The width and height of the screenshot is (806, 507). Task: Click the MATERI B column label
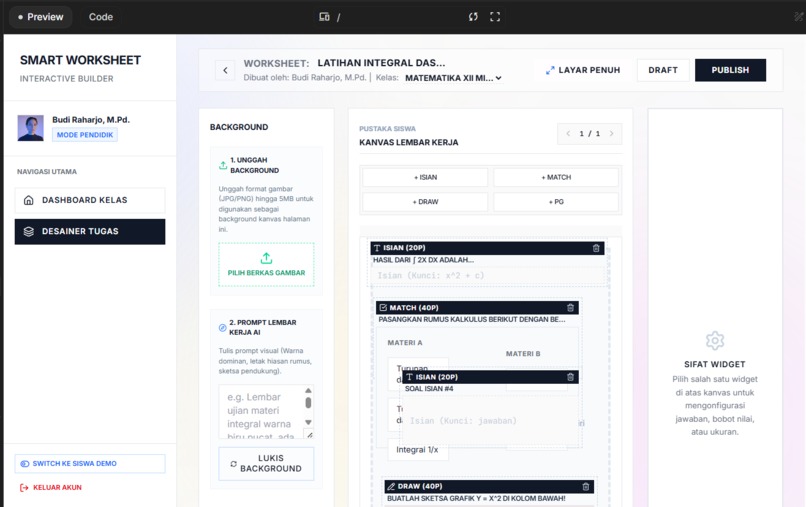tap(523, 354)
